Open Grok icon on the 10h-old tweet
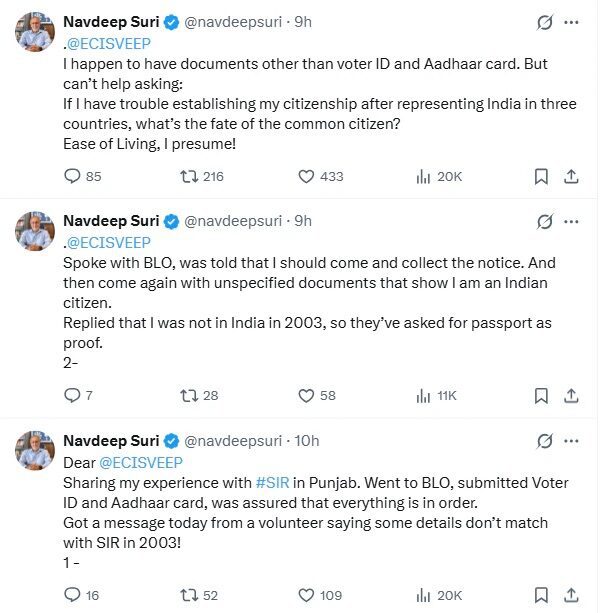 [x=544, y=441]
